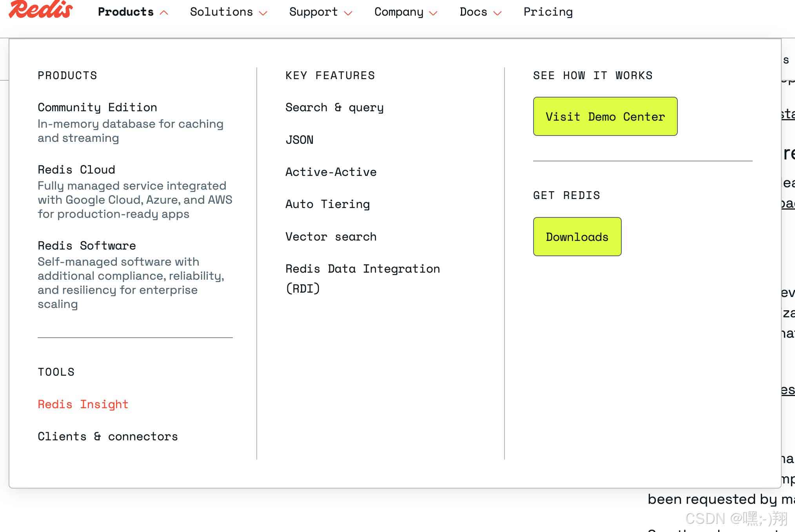Viewport: 795px width, 532px height.
Task: Click the SEE HOW IT WORKS heading
Action: [593, 75]
